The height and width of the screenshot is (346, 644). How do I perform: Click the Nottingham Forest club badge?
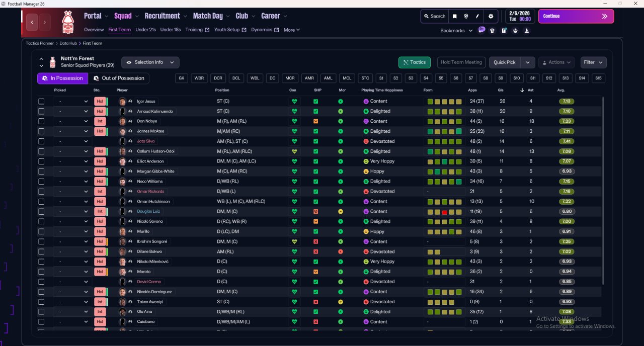point(67,22)
